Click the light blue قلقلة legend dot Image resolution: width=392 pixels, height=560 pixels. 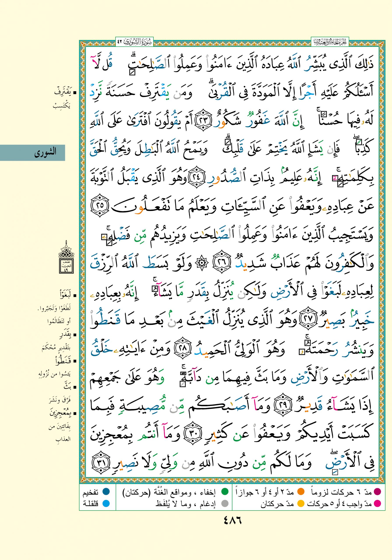point(106,503)
